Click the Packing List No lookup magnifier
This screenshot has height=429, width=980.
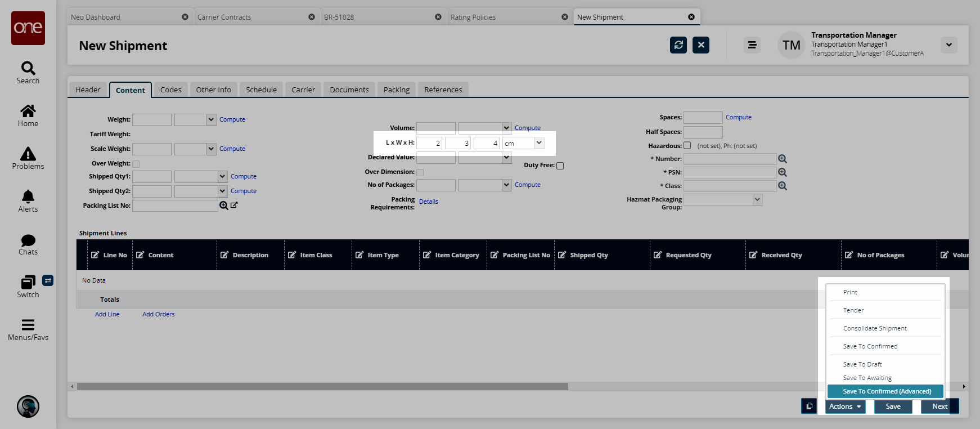pos(224,205)
